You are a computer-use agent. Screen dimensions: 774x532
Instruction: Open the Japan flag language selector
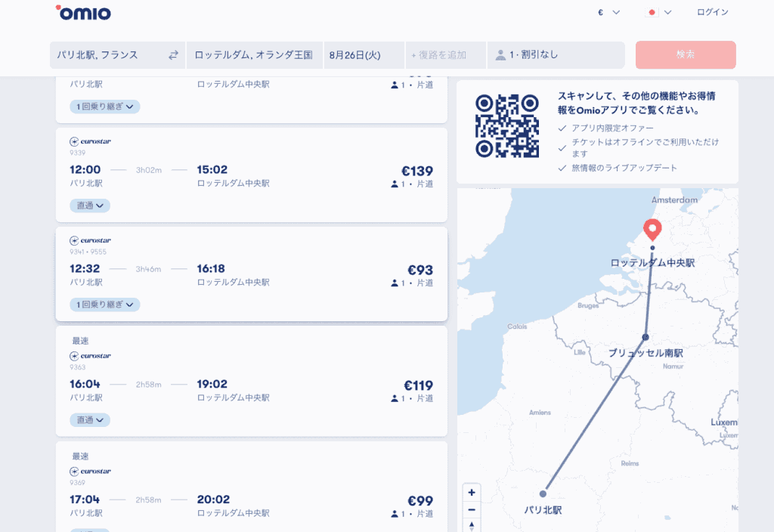pos(658,12)
